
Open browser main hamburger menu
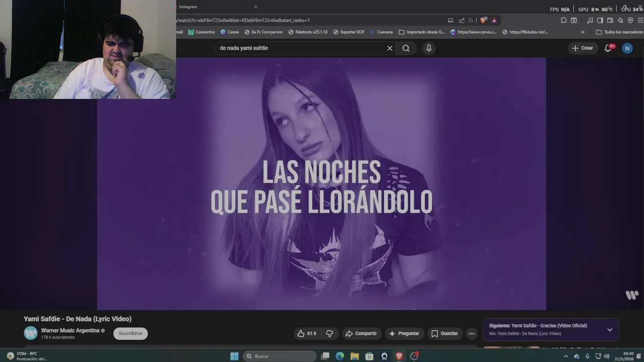[640, 21]
